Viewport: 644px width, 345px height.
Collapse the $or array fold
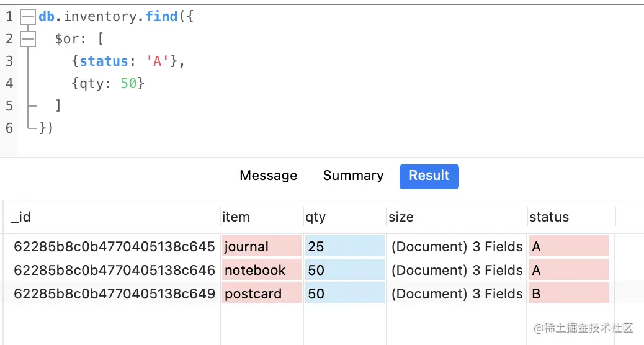[27, 39]
